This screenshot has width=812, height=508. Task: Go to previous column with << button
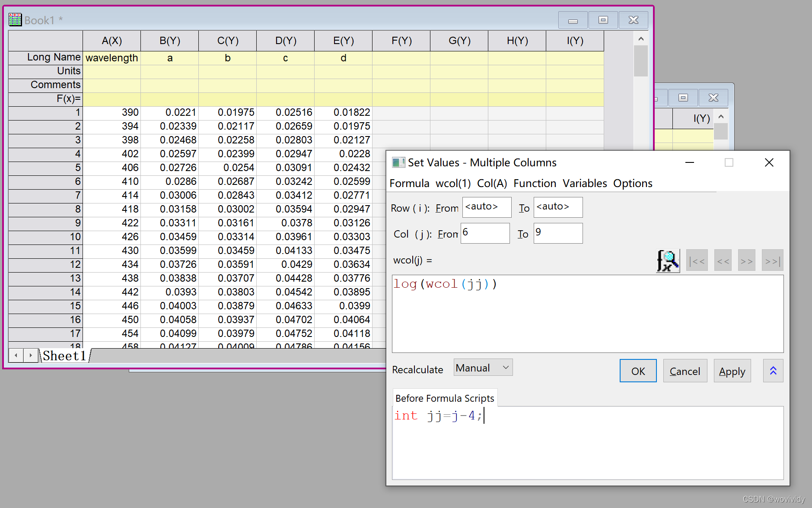click(723, 260)
